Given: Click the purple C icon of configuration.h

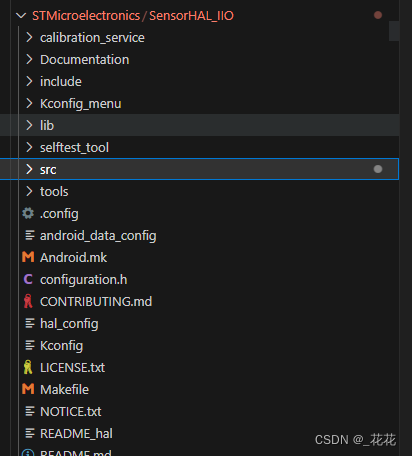Looking at the screenshot, I should tap(28, 279).
